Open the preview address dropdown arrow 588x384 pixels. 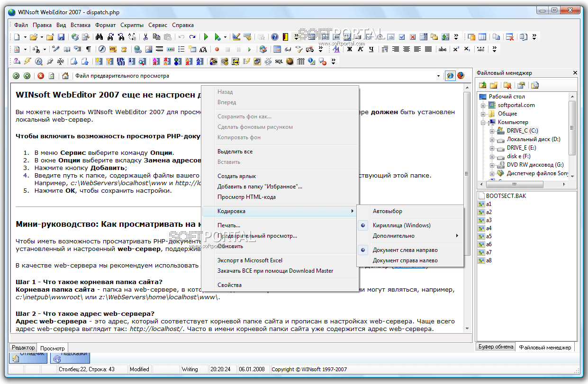point(439,76)
